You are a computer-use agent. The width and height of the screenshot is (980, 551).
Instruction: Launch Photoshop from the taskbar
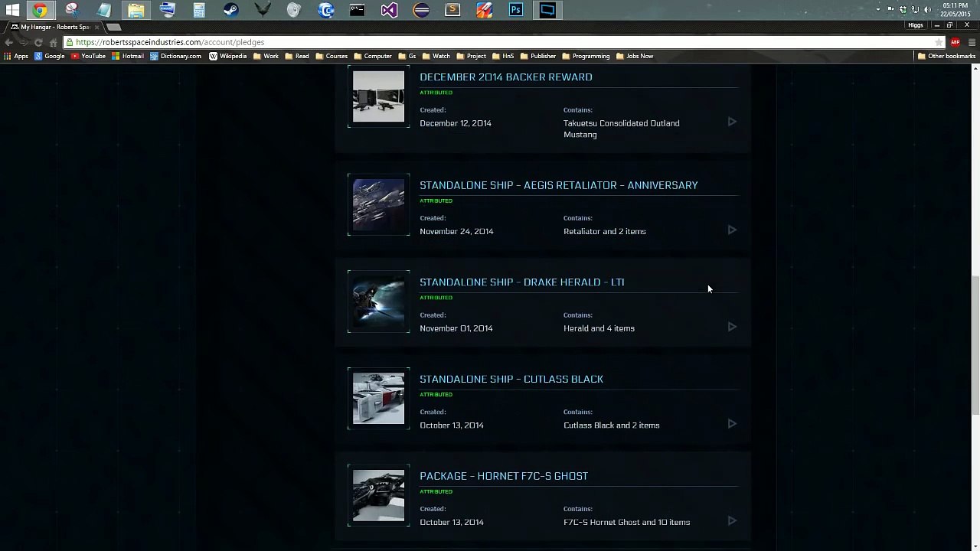[x=516, y=10]
